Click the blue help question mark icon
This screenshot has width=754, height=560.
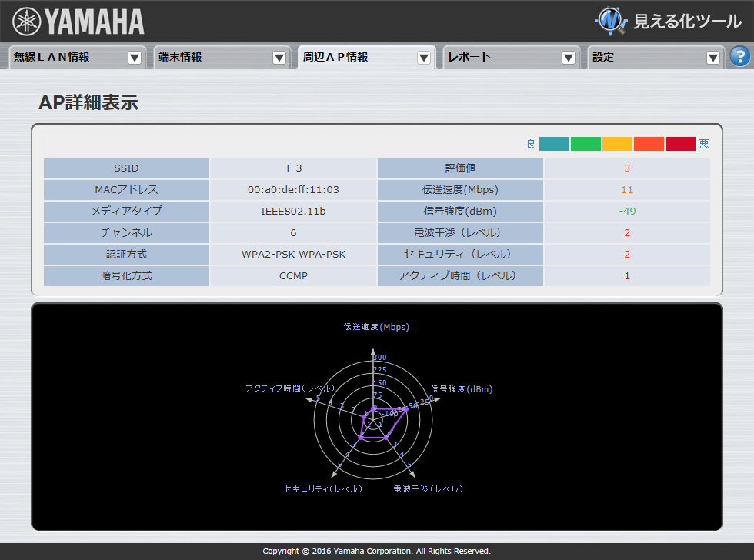click(x=739, y=56)
